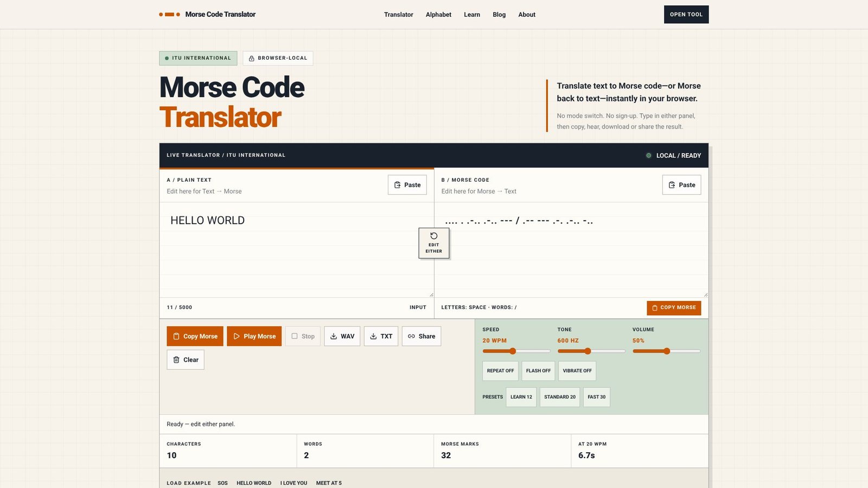Open the About nav item
Screen dimensions: 868x488
tap(527, 15)
